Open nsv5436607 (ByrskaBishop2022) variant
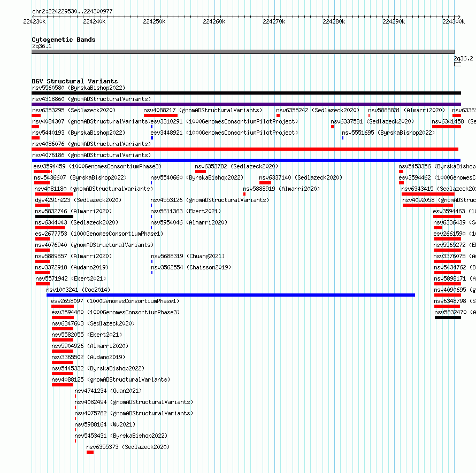The width and height of the screenshot is (476, 473). (80, 177)
